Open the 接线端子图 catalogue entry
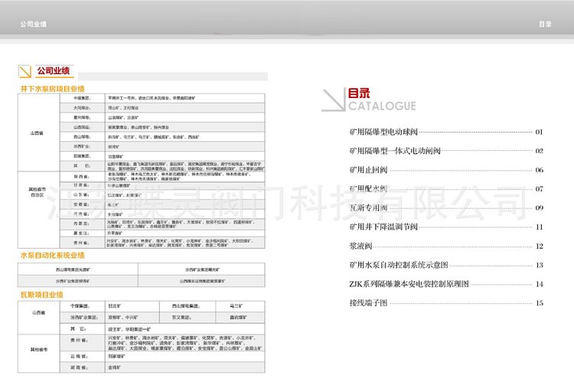This screenshot has height=392, width=574. click(368, 303)
